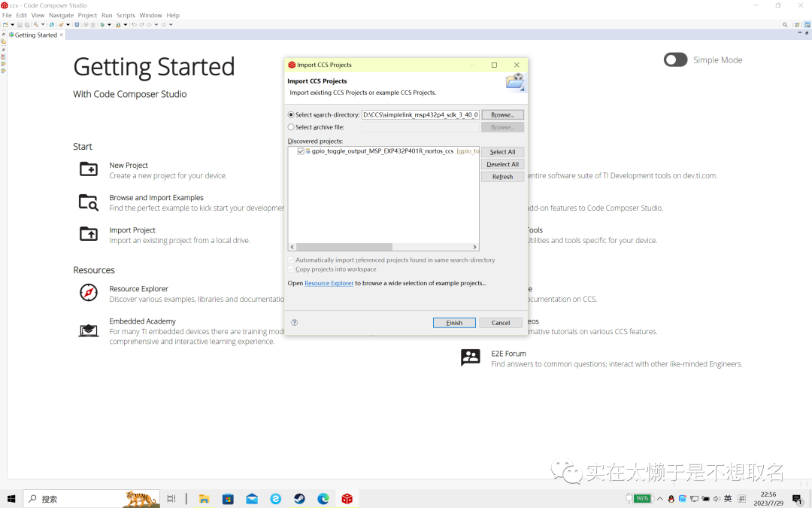The width and height of the screenshot is (812, 508).
Task: Uncheck the gpio_toggle_output project checkbox
Action: (x=301, y=151)
